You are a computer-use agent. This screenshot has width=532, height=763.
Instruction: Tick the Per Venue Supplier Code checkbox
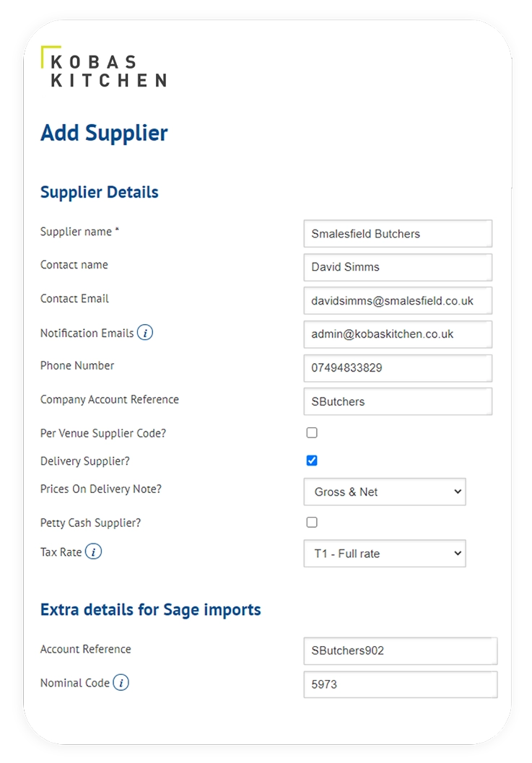312,432
